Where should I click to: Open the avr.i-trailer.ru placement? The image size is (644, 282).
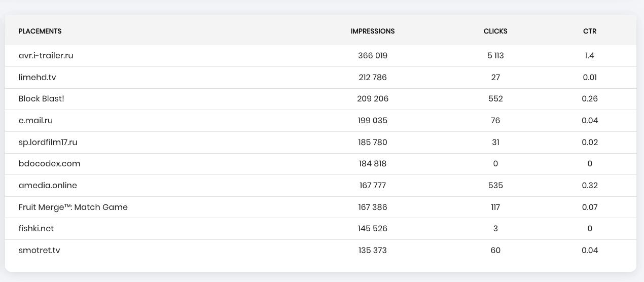[x=46, y=56]
